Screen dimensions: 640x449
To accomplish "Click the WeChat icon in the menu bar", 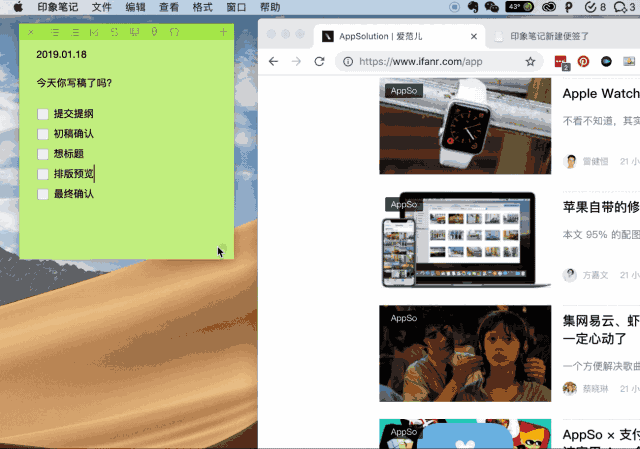I will (x=492, y=7).
